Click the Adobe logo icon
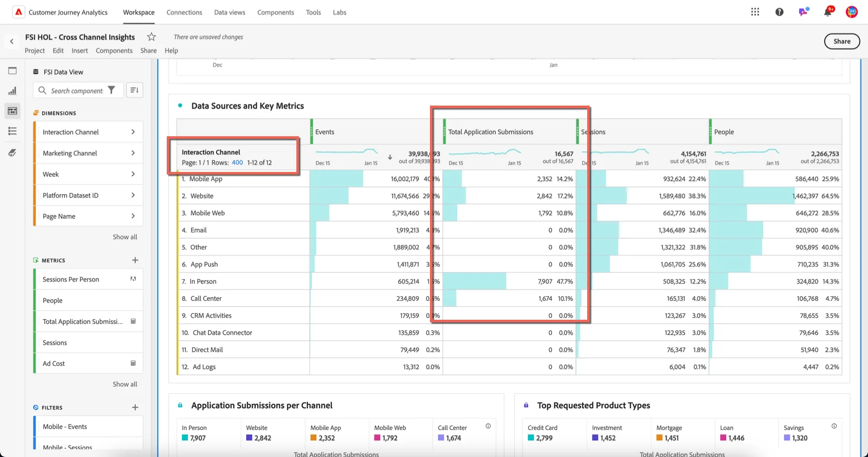The image size is (868, 457). pos(19,12)
